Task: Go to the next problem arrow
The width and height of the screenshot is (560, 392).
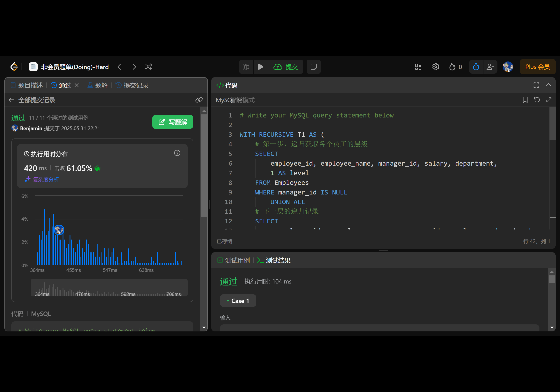Action: point(134,67)
